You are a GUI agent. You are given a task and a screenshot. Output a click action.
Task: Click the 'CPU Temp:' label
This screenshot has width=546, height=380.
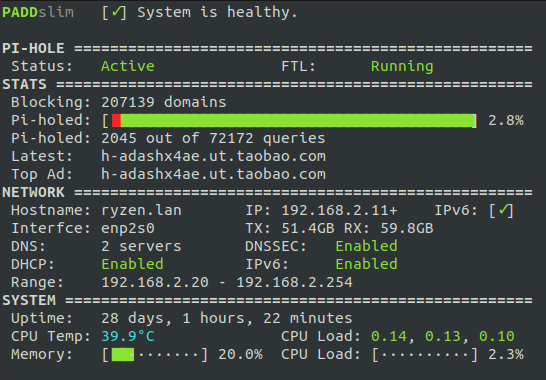click(51, 337)
